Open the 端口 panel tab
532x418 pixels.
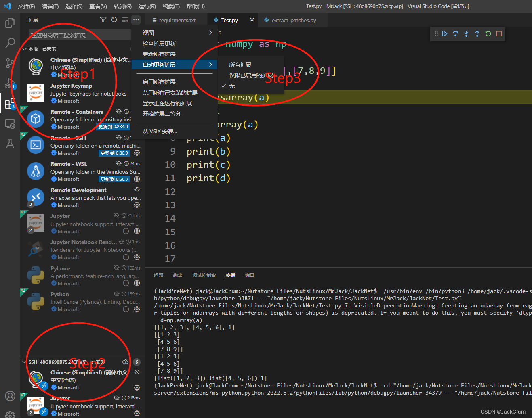tap(250, 275)
